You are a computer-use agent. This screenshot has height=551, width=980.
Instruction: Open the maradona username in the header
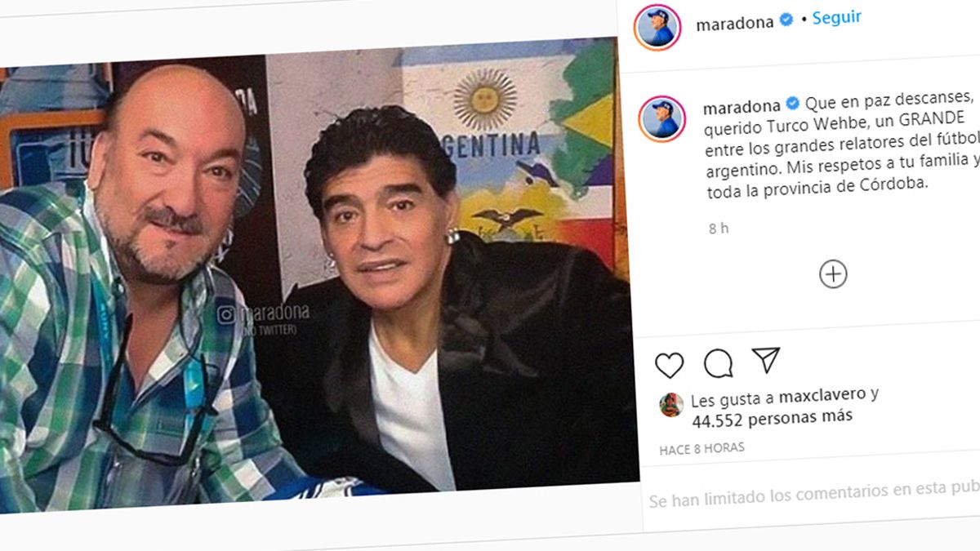734,24
